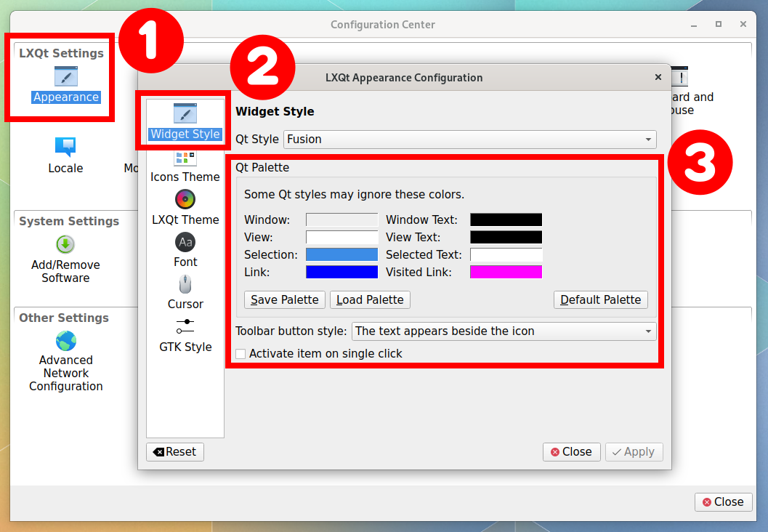The height and width of the screenshot is (532, 768).
Task: Click the Save Palette button
Action: click(x=285, y=300)
